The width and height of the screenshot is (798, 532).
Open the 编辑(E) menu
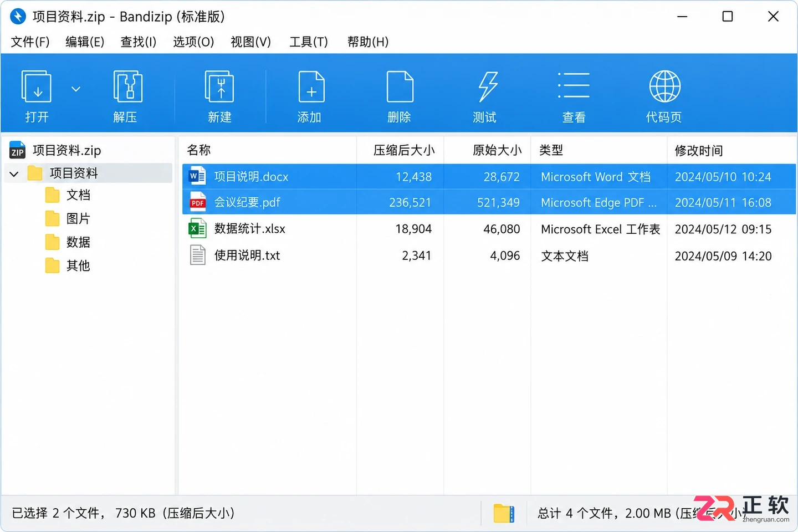coord(85,42)
